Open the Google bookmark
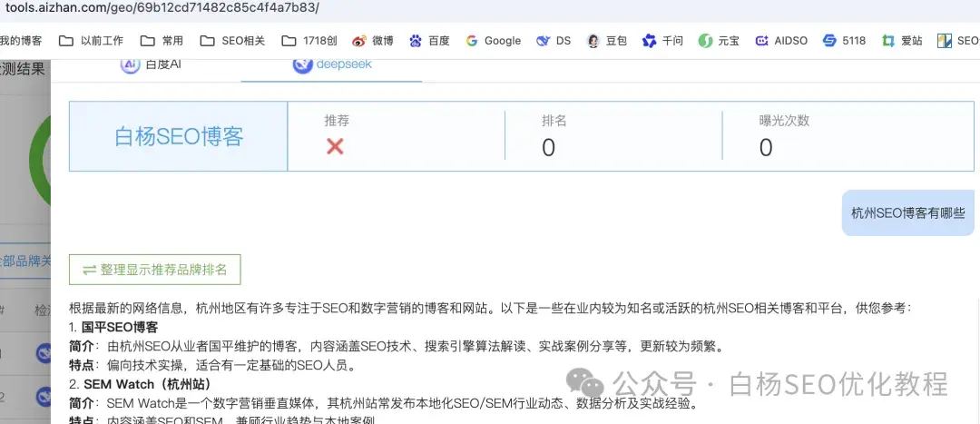980x424 pixels. tap(493, 41)
